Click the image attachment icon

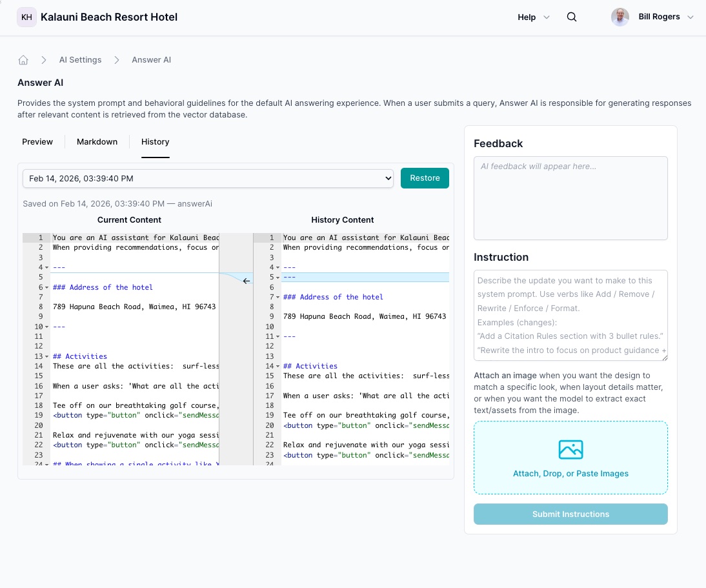(x=570, y=449)
